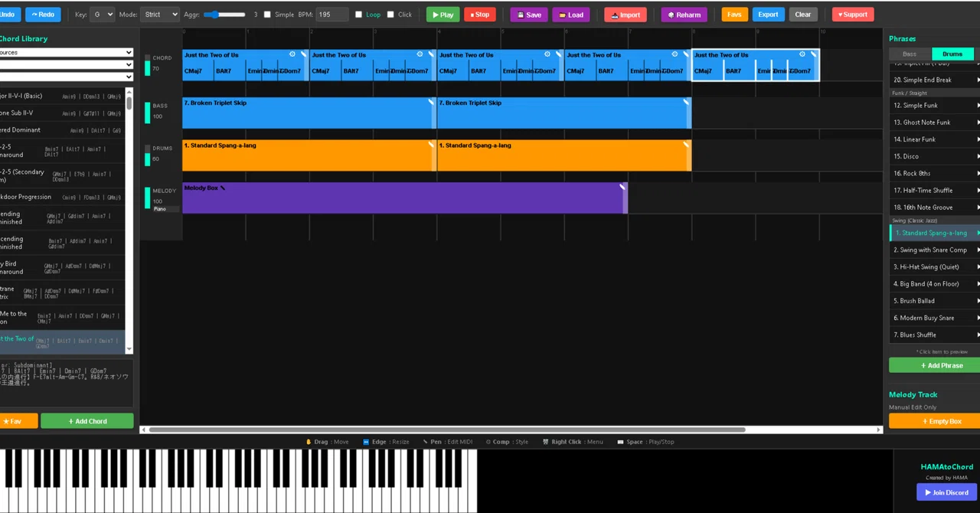Open gear icon on selected fifth chord block
The width and height of the screenshot is (980, 513).
pyautogui.click(x=802, y=54)
